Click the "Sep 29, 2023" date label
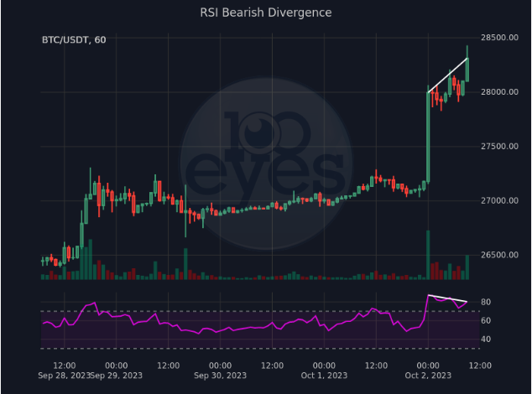532x394 pixels. [117, 376]
